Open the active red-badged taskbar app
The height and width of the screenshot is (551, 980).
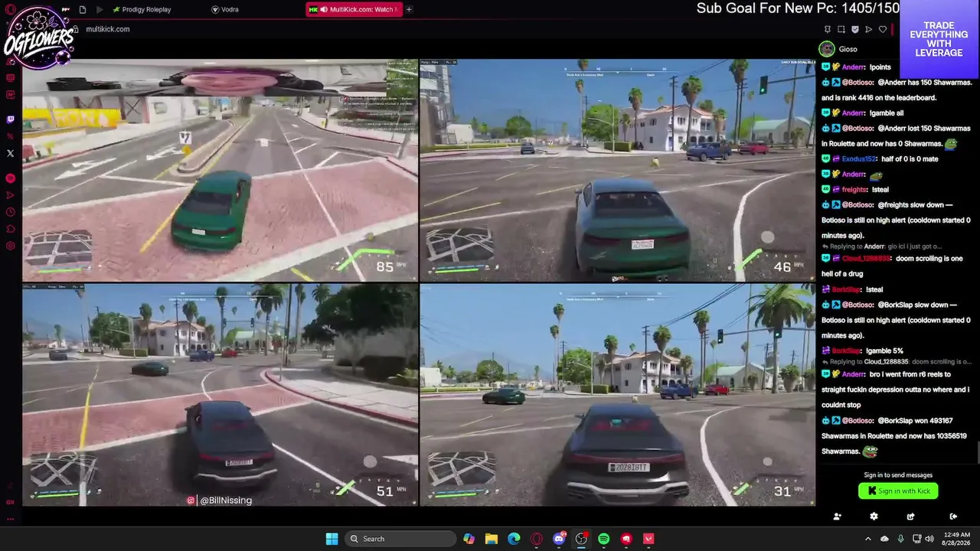tap(582, 539)
